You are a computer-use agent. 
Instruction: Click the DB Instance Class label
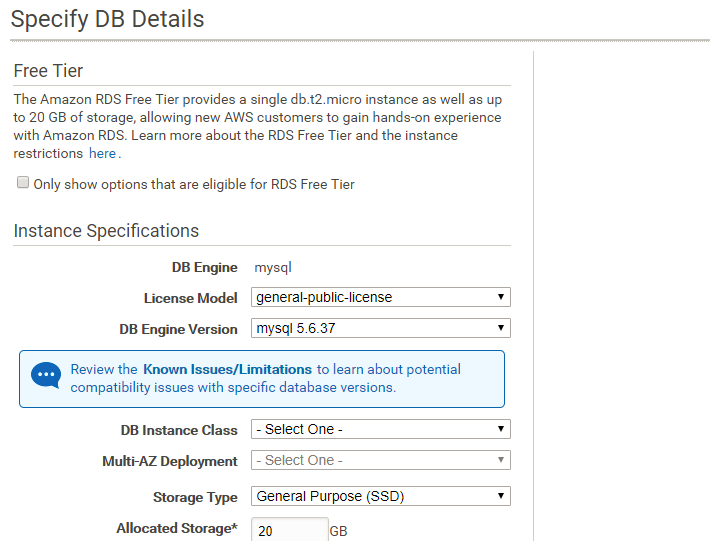pyautogui.click(x=179, y=430)
